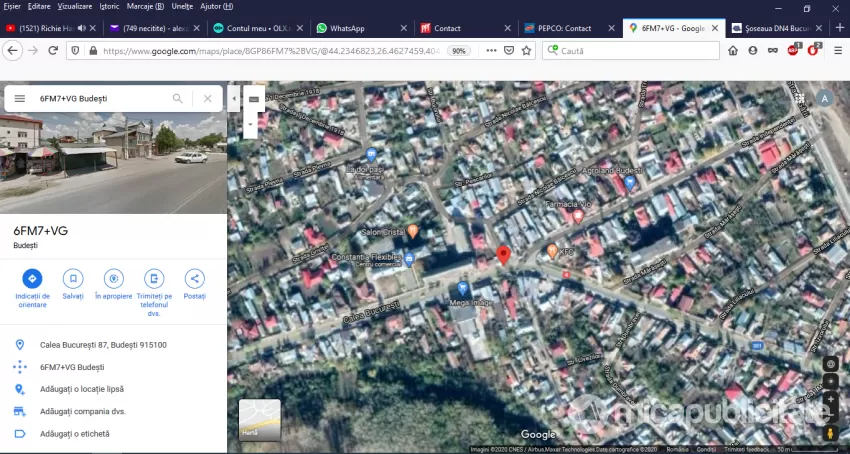Click the keyboard input tools dropdown arrow
850x454 pixels.
(251, 124)
